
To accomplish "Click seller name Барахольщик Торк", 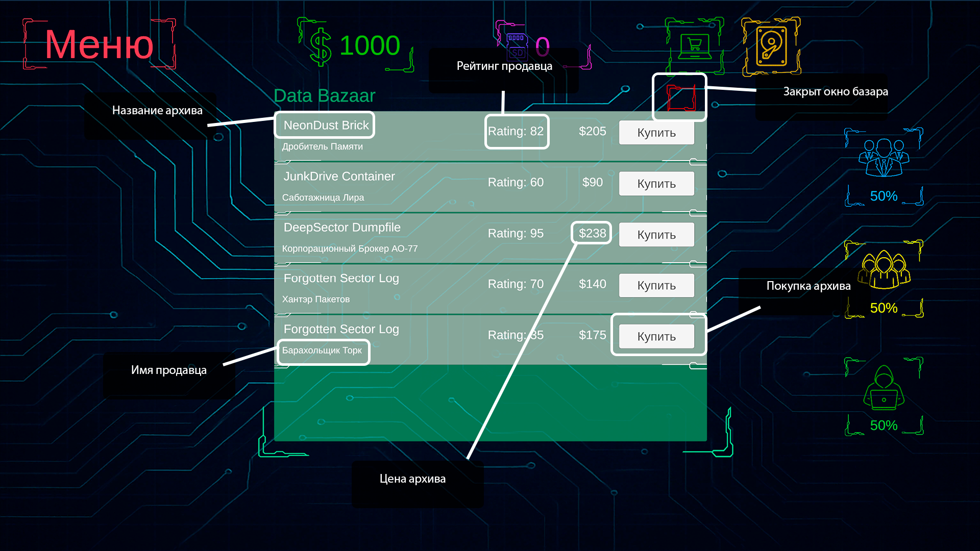I will pyautogui.click(x=322, y=350).
